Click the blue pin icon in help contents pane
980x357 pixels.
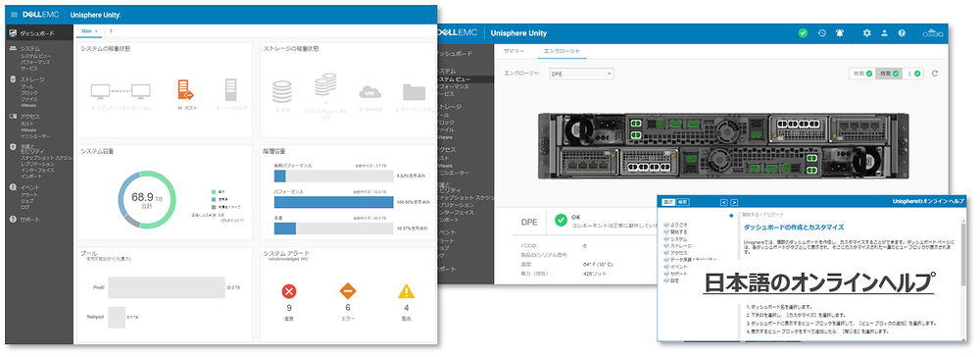coord(732,216)
